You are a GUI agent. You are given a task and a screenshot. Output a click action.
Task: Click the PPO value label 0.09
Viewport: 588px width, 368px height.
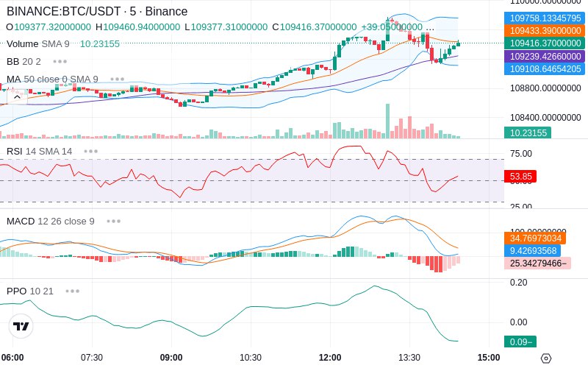click(x=520, y=342)
